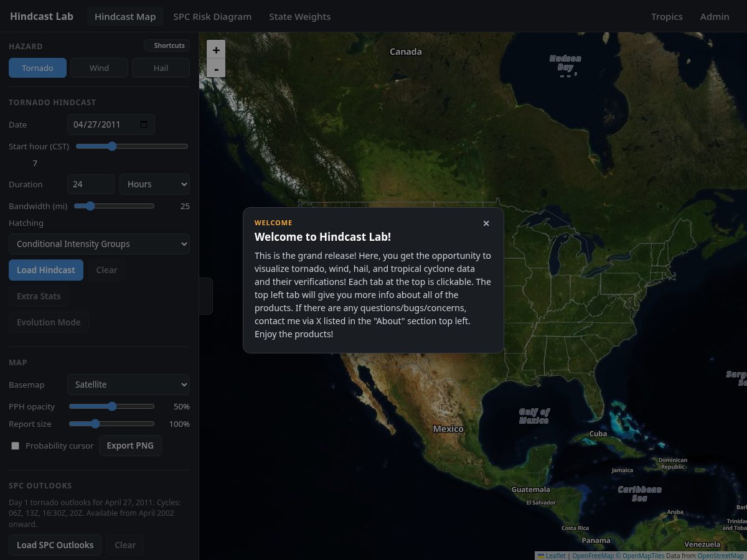Click the Dominican Republic map label

click(673, 464)
